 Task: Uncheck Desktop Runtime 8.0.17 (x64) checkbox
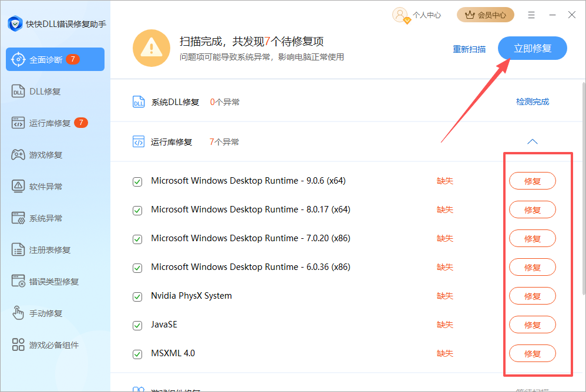coord(137,211)
